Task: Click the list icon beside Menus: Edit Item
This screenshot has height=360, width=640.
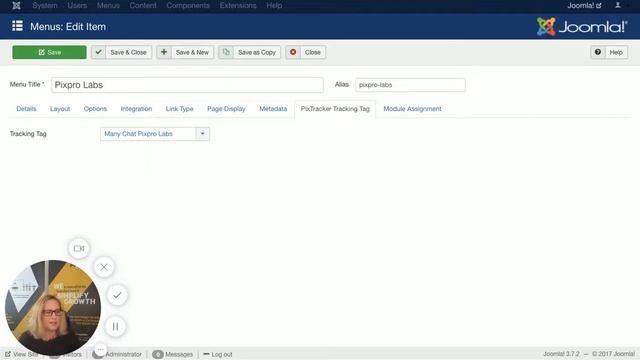Action: [17, 26]
